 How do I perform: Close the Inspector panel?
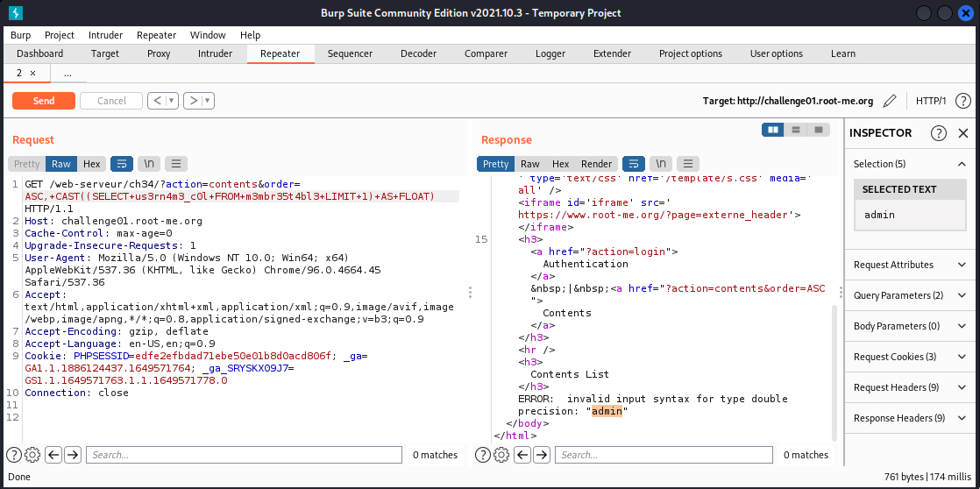963,132
